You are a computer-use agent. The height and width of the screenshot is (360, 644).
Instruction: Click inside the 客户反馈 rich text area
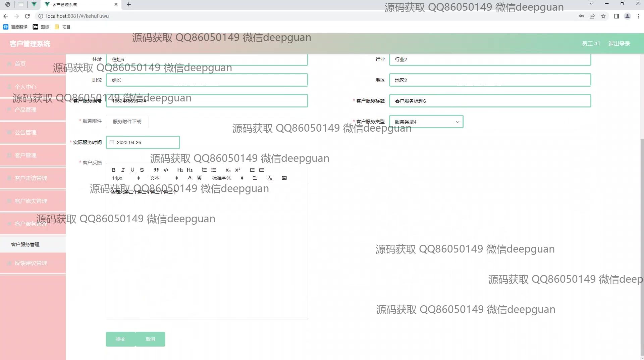point(207,252)
